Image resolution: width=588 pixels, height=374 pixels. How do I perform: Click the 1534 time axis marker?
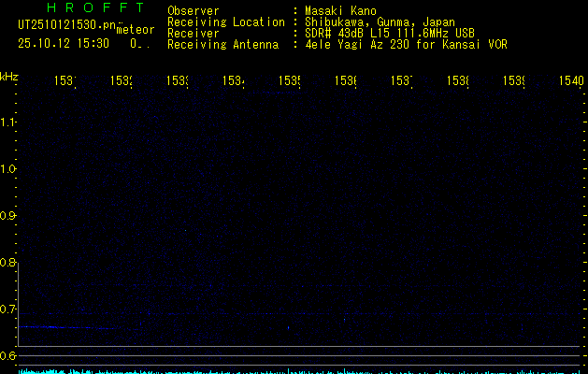[234, 80]
